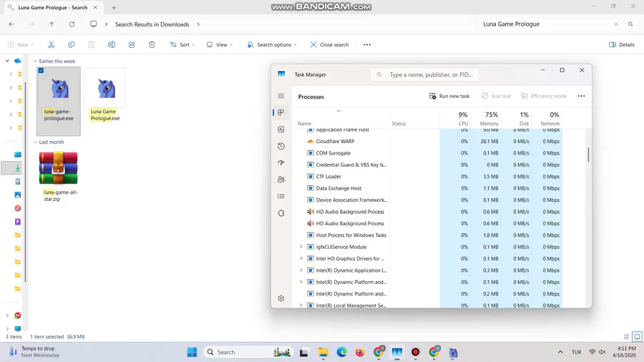Screen dimensions: 644x362
Task: Open taskbar clock showing 4:11 PM
Action: [x=624, y=352]
